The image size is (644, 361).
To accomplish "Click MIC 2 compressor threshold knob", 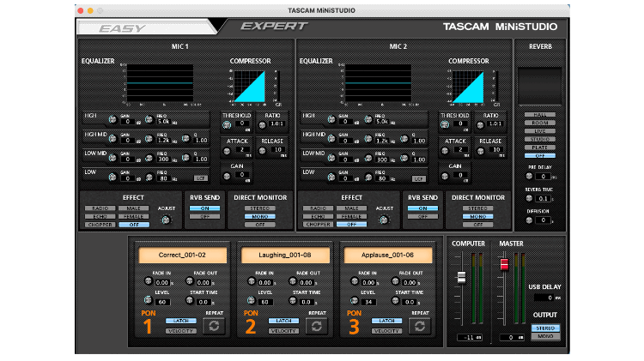I will pos(445,124).
